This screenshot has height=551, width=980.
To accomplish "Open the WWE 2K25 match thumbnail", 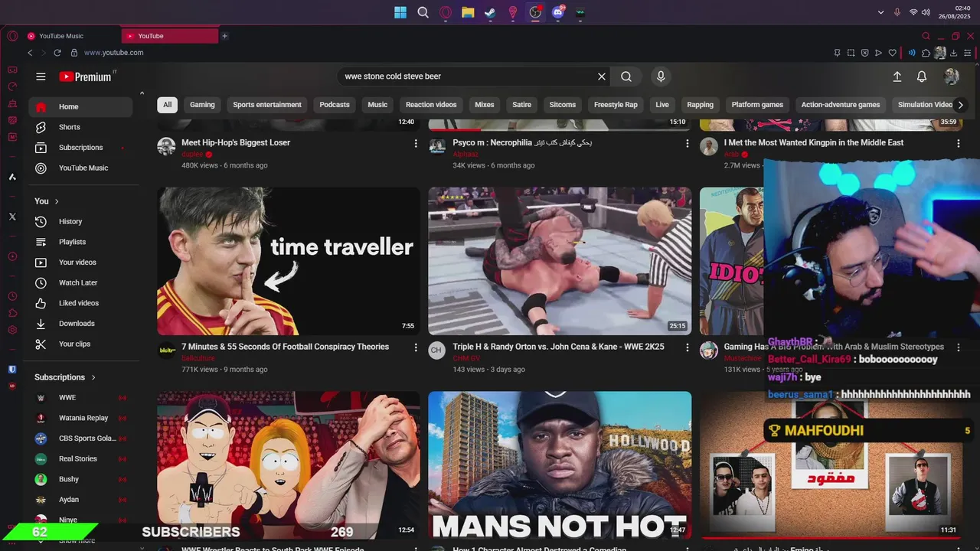I will click(560, 261).
